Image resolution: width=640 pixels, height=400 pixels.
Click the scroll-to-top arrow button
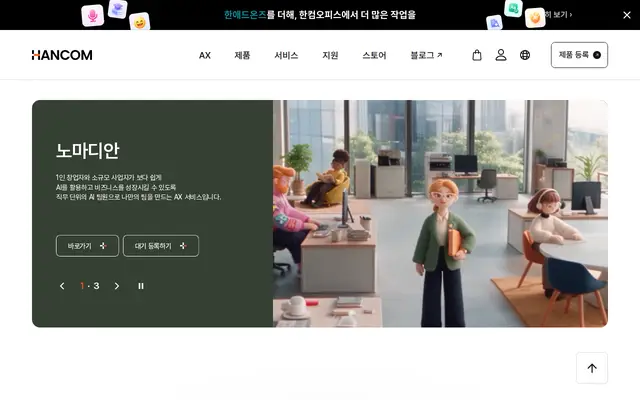[x=592, y=368]
